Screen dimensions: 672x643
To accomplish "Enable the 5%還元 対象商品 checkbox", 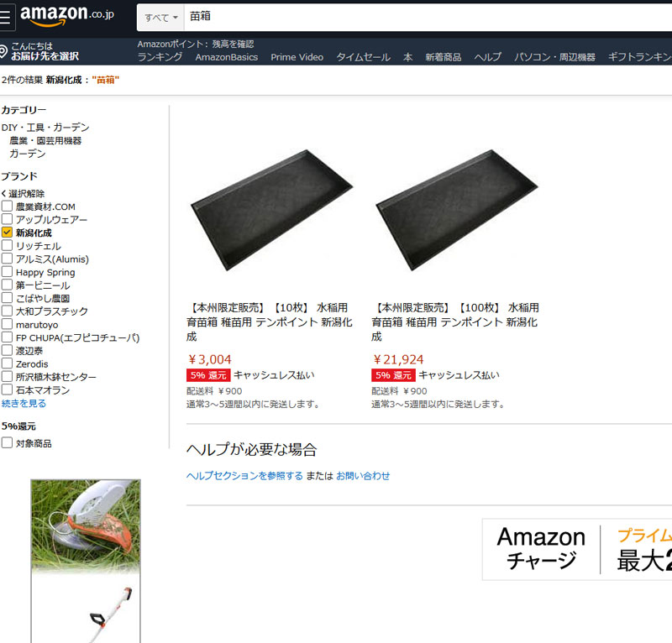I will [x=7, y=443].
